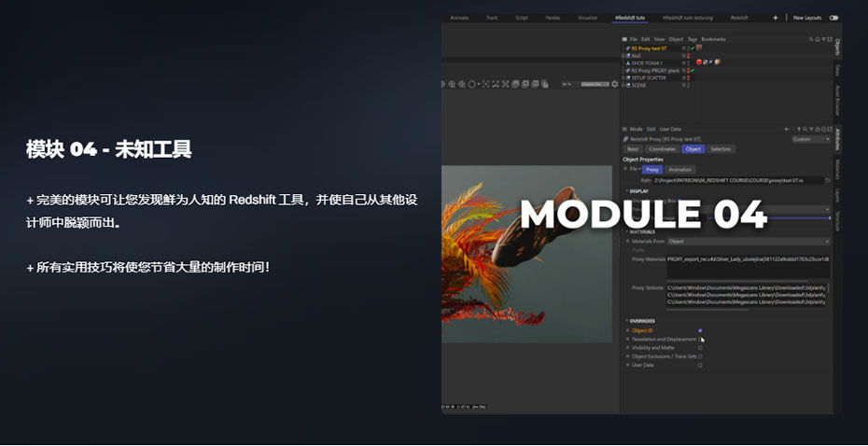Open the Object Manager Edit menu

pyautogui.click(x=646, y=39)
